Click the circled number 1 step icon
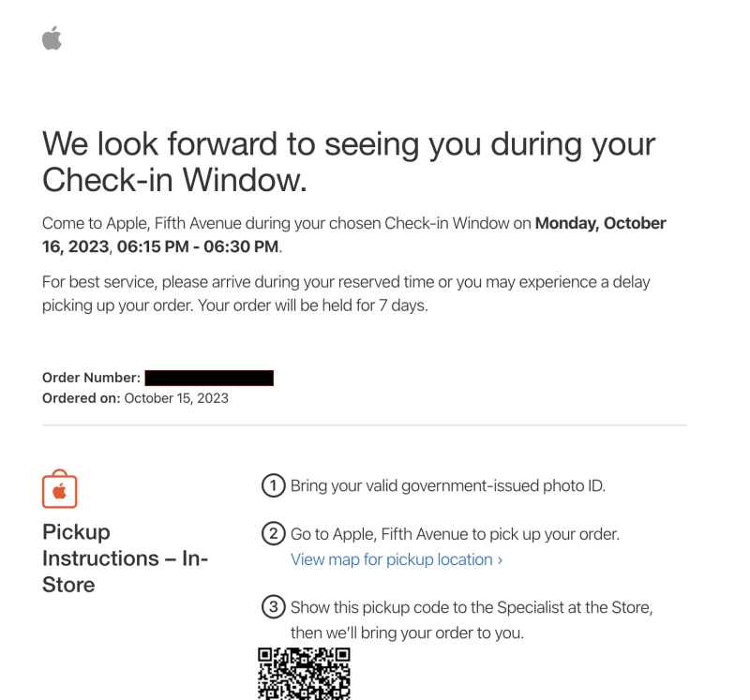Viewport: 750px width, 700px height. [273, 485]
